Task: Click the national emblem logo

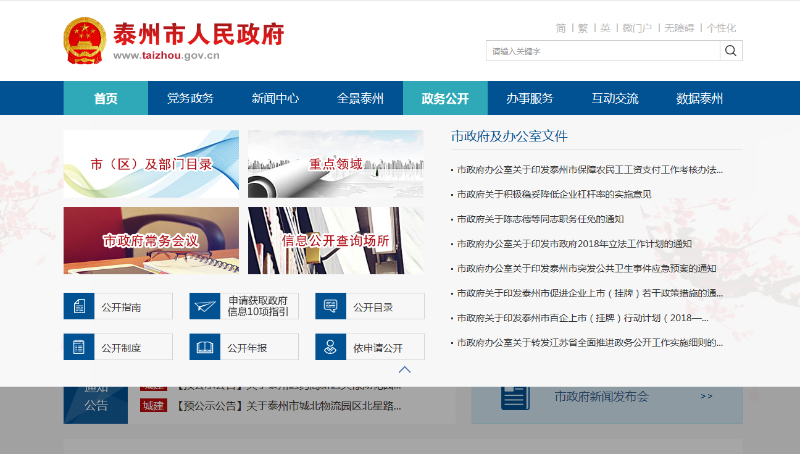Action: pyautogui.click(x=84, y=41)
